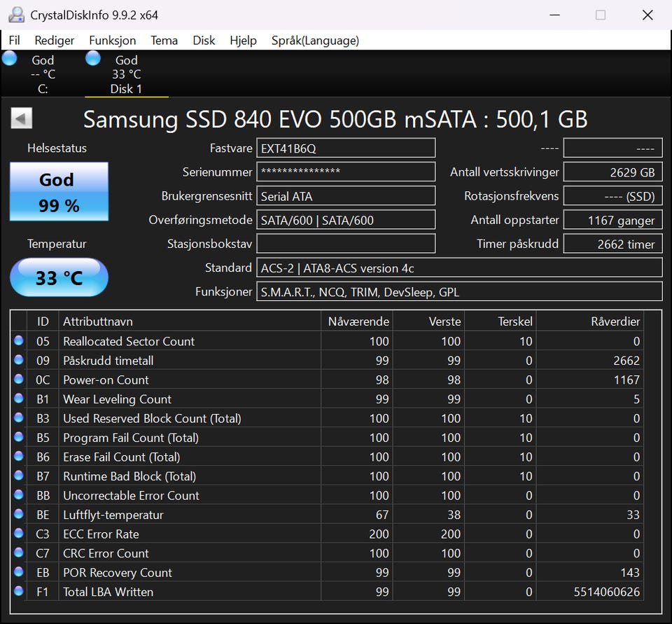Open the Språk(Language) menu
The width and height of the screenshot is (672, 624).
click(x=315, y=41)
